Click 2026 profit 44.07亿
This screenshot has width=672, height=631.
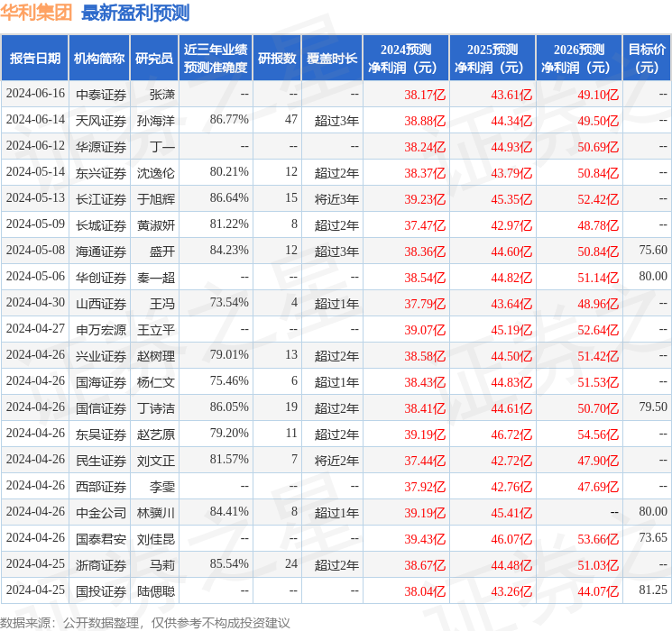[x=598, y=591]
